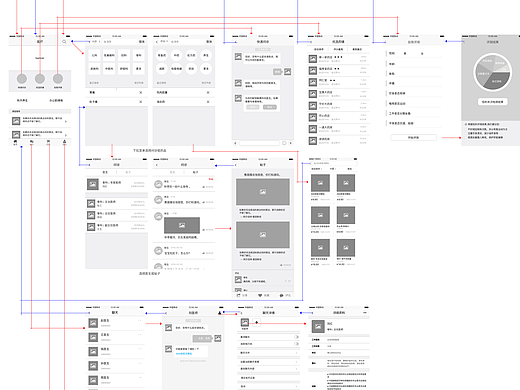
Task: Click cancel text button in round-tile search wireframe
Action: click(x=209, y=42)
